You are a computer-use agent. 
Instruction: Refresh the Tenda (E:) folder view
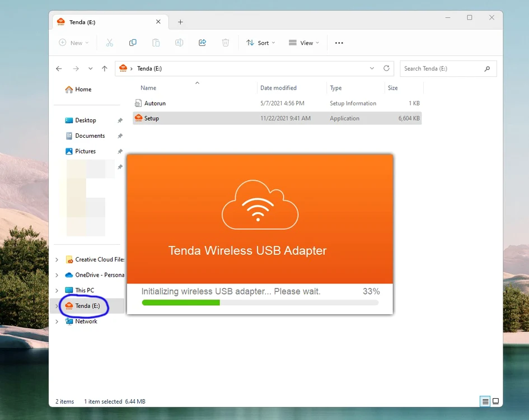[x=386, y=68]
